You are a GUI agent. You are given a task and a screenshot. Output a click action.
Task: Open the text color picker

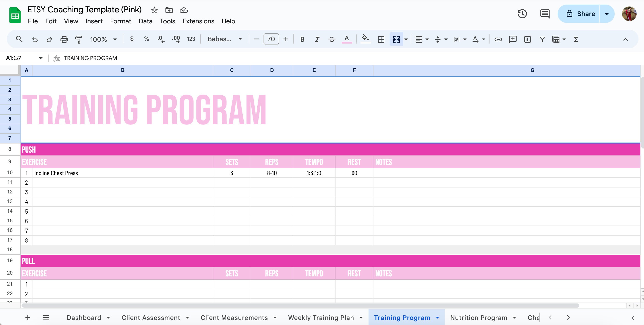pyautogui.click(x=347, y=39)
